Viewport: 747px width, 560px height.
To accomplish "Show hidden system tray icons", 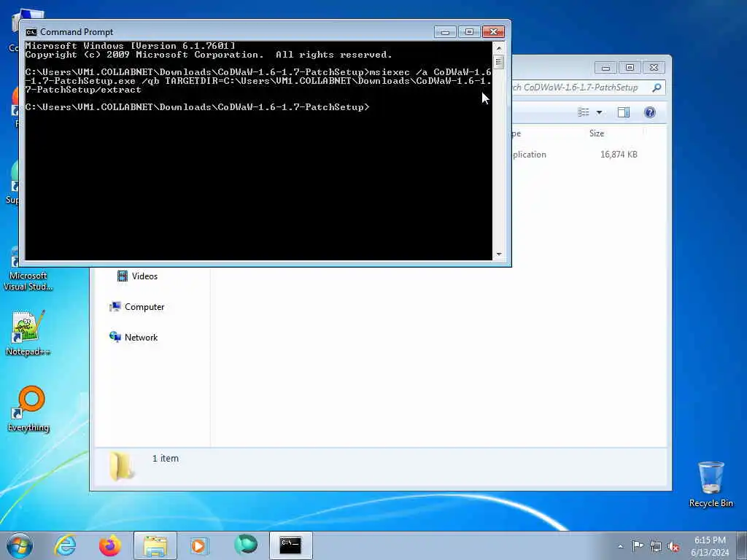I will 620,546.
